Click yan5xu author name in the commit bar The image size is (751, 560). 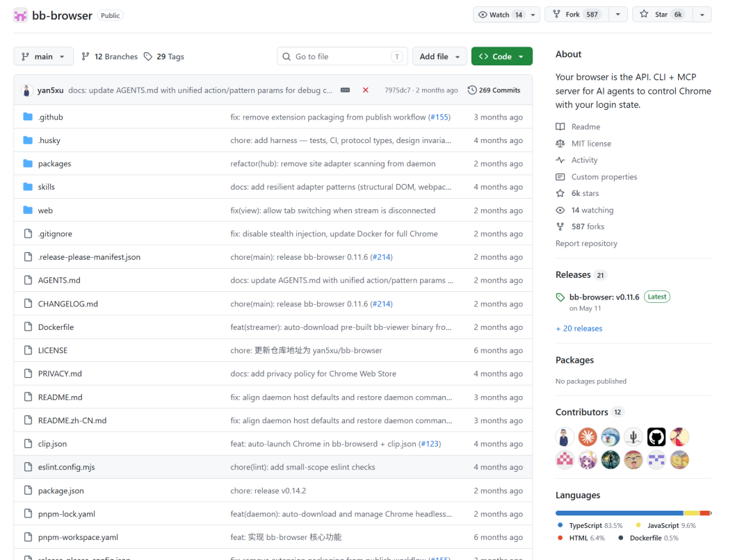pos(50,90)
